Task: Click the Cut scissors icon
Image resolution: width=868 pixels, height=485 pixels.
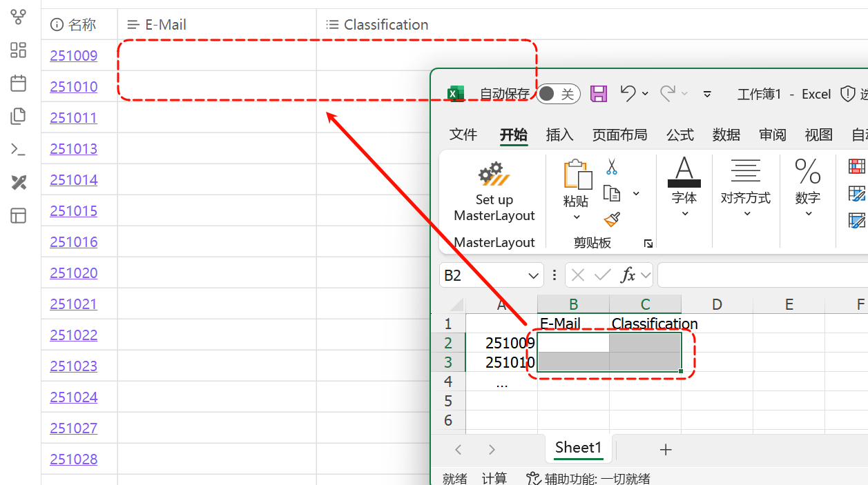Action: 611,167
